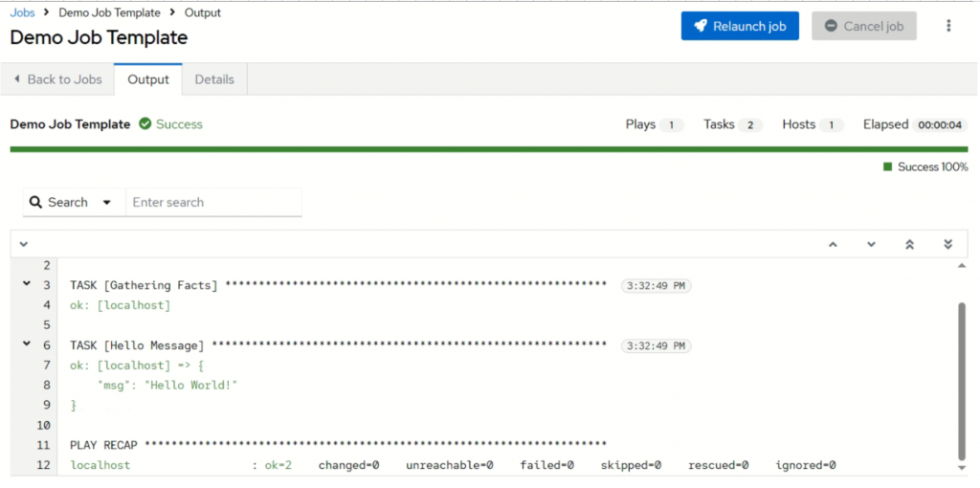Jump to last line with double down chevron
980x488 pixels.
pyautogui.click(x=947, y=244)
